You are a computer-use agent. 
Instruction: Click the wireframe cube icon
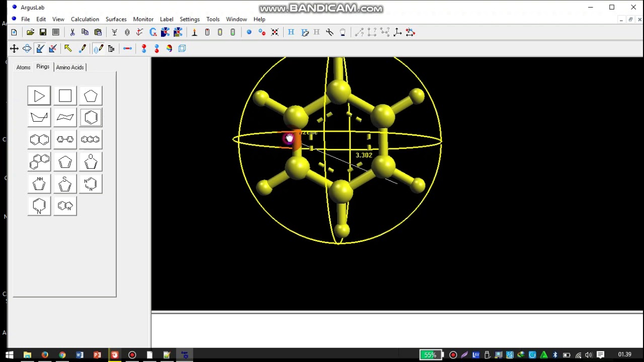click(x=182, y=48)
